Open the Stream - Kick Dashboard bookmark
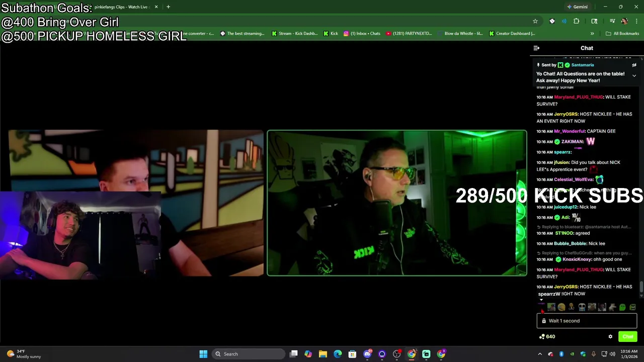Image resolution: width=644 pixels, height=362 pixels. point(294,34)
